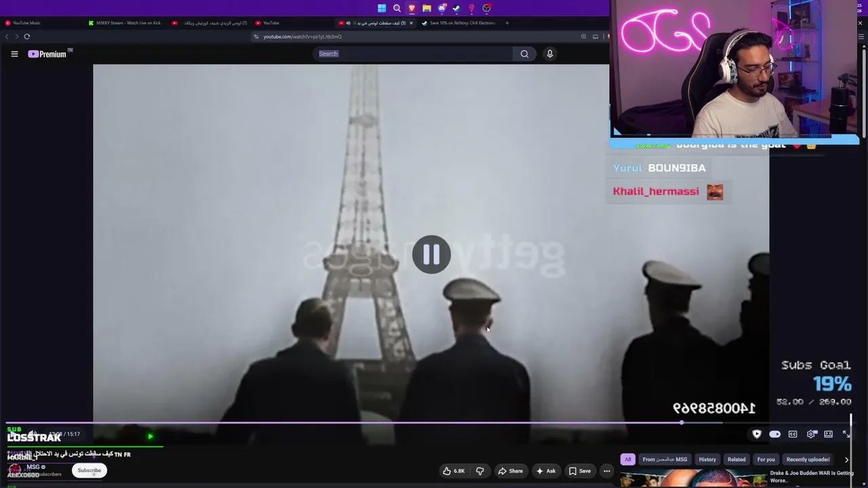The height and width of the screenshot is (488, 868).
Task: Toggle autoplay switch in player
Action: click(x=775, y=434)
